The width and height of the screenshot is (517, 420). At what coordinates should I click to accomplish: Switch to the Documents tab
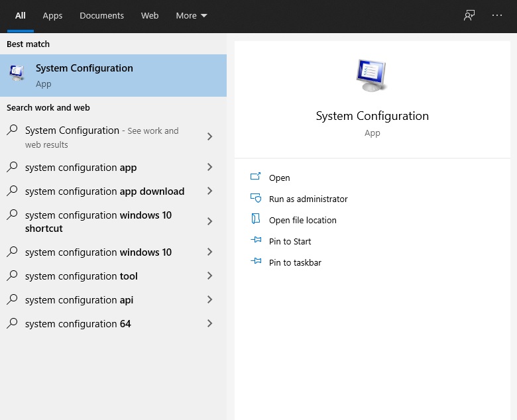[x=101, y=15]
